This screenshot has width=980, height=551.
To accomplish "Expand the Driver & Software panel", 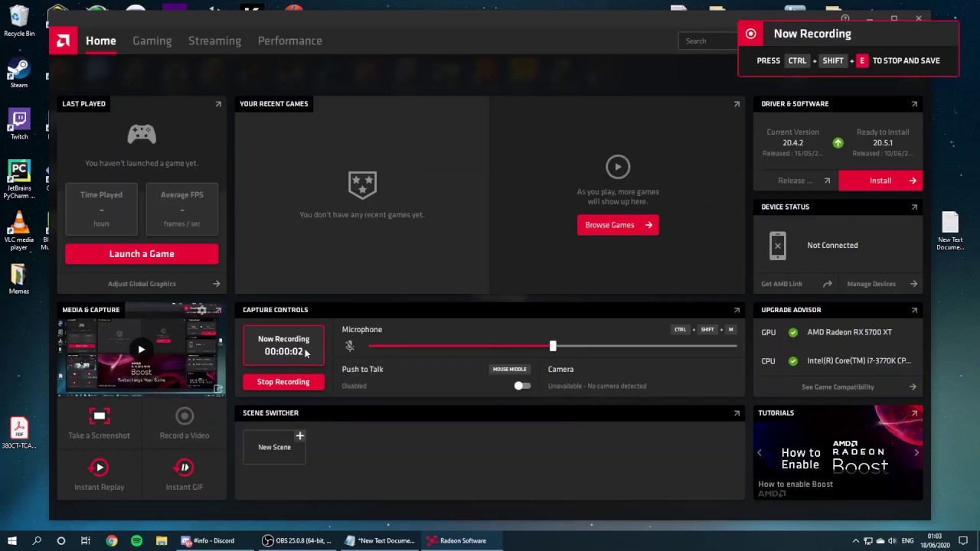I will 914,104.
